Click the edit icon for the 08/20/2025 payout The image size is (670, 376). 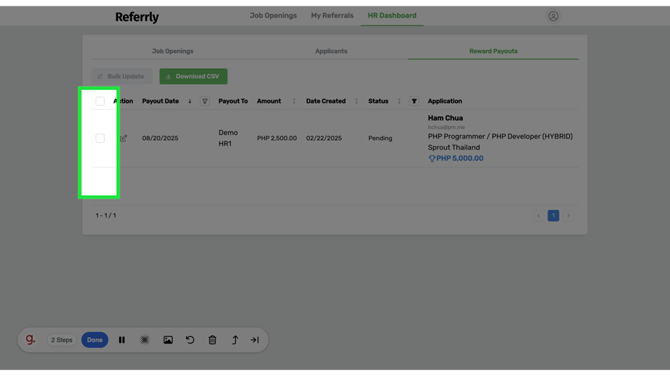pos(123,138)
